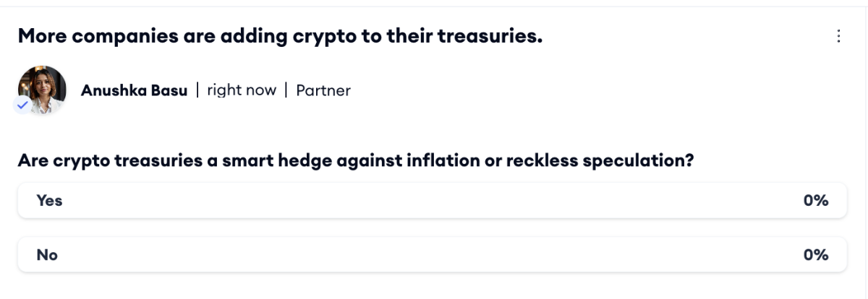The image size is (868, 299).
Task: Open the post titled 'More companies are adding crypto'
Action: (x=280, y=36)
